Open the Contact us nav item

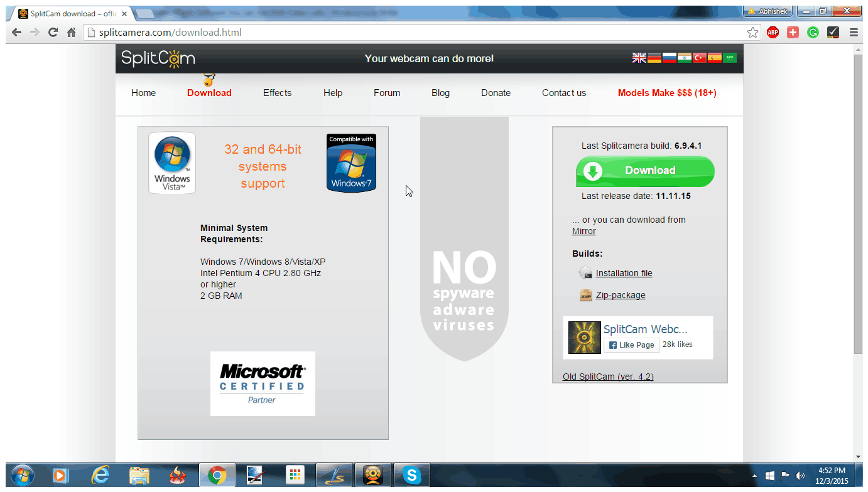[x=564, y=93]
